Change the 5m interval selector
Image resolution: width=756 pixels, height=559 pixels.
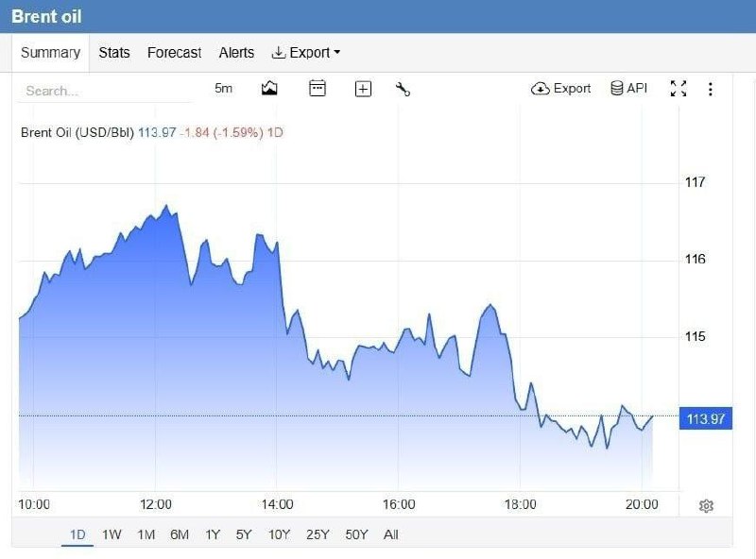click(223, 88)
